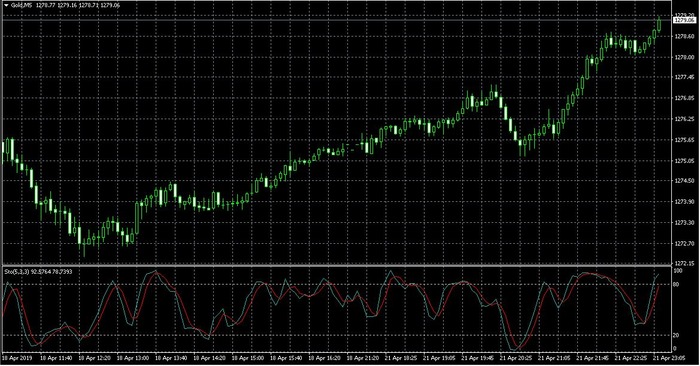Click the 18 Apr 14:20 time label
The height and width of the screenshot is (366, 700).
pyautogui.click(x=210, y=358)
